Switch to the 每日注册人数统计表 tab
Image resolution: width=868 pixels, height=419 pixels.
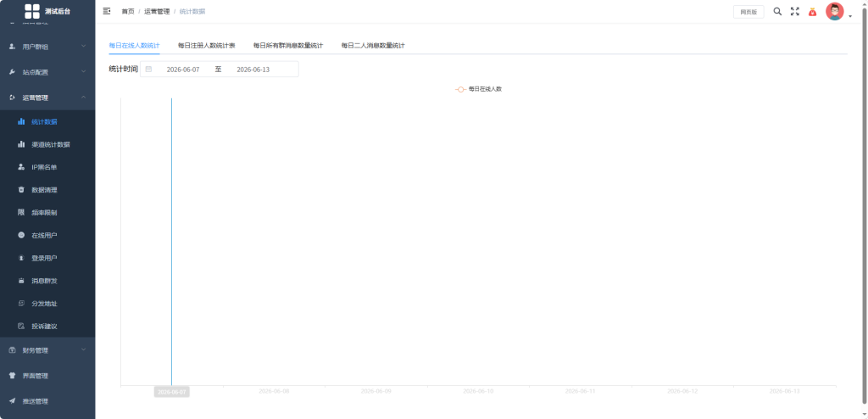(207, 46)
